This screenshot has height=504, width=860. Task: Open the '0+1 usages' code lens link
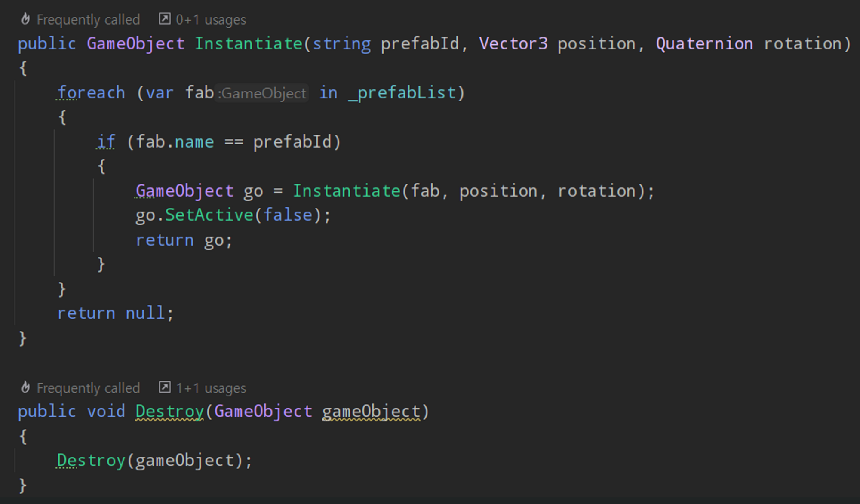[211, 20]
